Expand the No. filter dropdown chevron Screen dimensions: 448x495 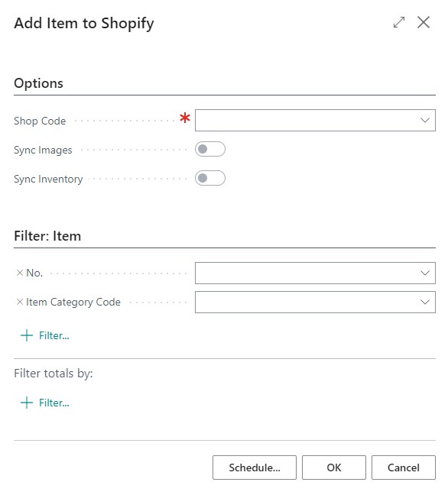[425, 273]
